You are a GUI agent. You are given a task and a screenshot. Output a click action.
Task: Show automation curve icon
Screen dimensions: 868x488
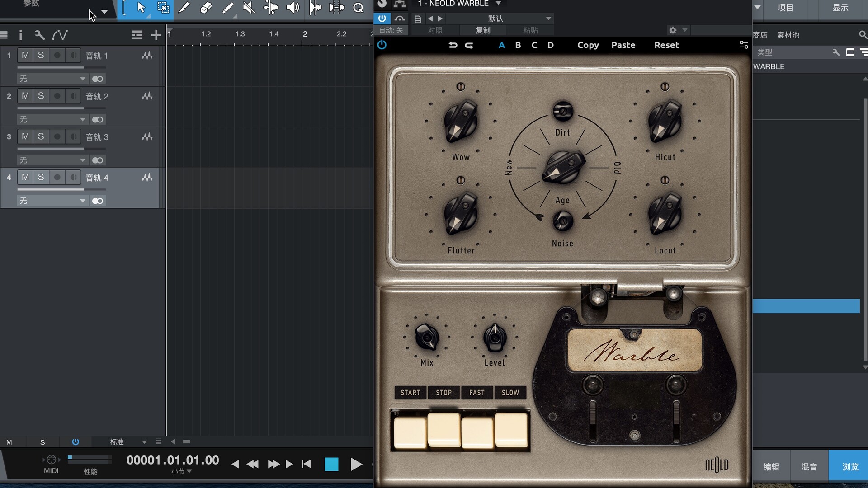pos(60,35)
